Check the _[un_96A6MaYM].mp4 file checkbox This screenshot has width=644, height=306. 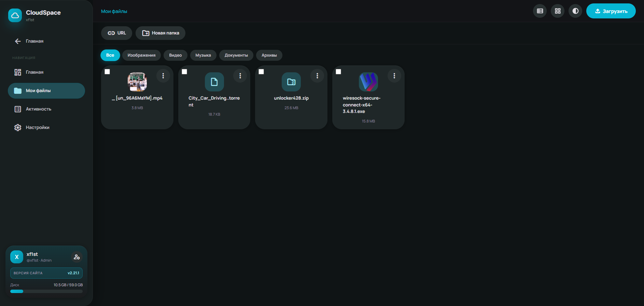tap(107, 72)
